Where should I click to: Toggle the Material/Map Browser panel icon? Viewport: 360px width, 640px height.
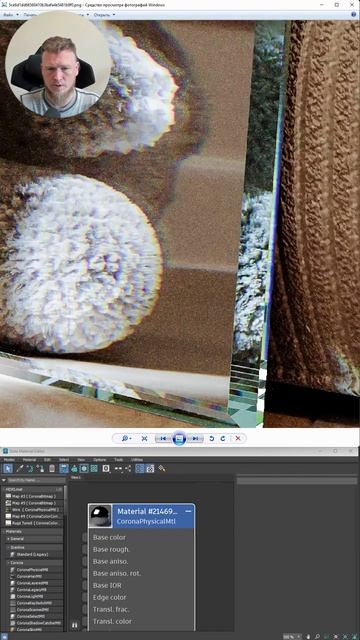click(x=140, y=469)
